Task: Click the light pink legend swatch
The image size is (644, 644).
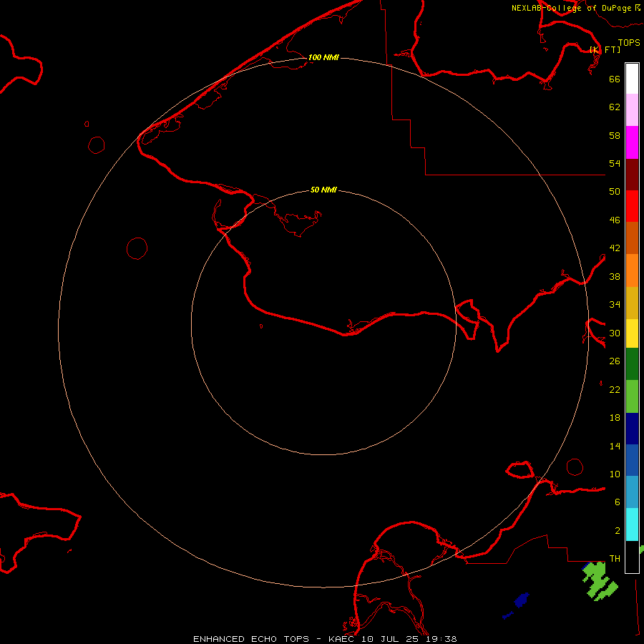Action: point(632,110)
